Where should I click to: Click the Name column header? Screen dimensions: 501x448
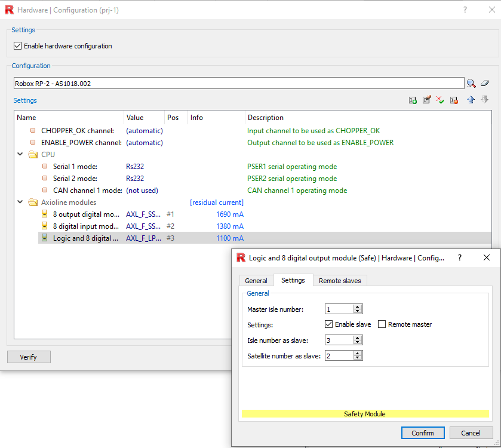pyautogui.click(x=69, y=117)
